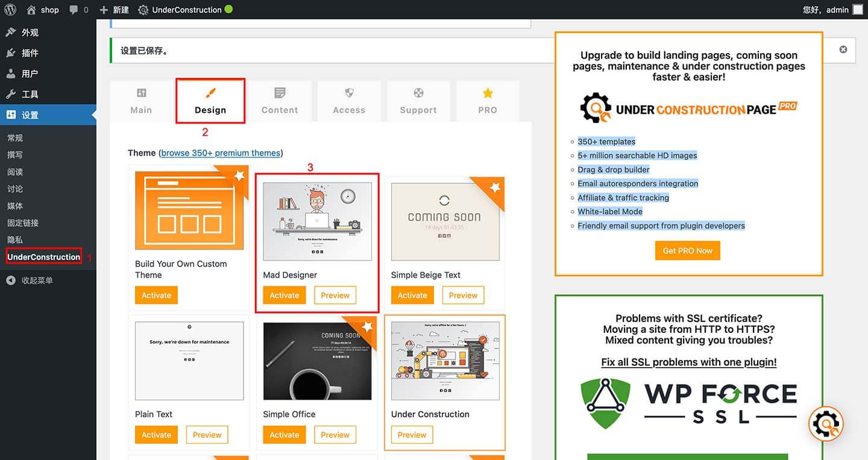Activate the Simple Beige Text theme
Image resolution: width=868 pixels, height=460 pixels.
click(412, 295)
